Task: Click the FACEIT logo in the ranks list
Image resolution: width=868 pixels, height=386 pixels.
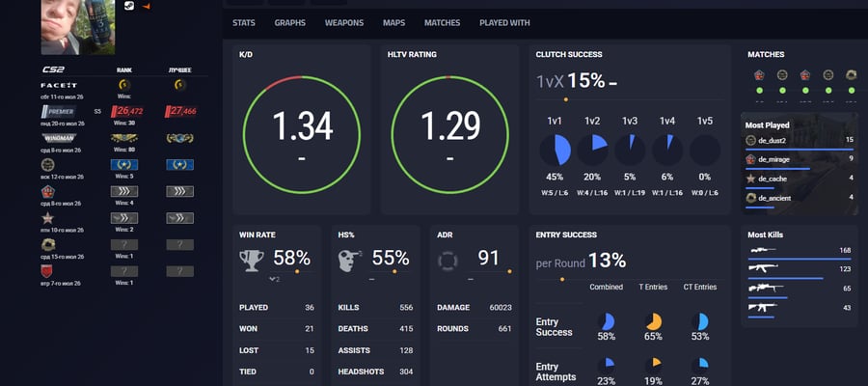Action: click(59, 85)
